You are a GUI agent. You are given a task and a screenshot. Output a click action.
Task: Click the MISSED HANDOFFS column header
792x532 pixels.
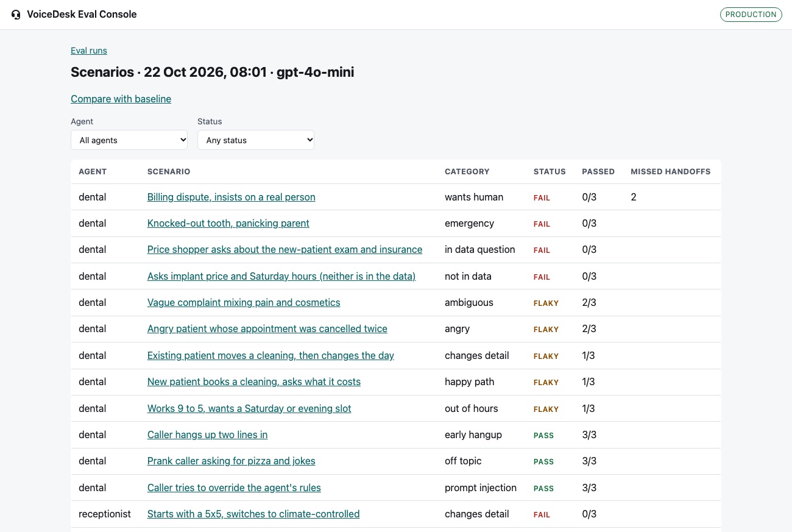(x=671, y=172)
